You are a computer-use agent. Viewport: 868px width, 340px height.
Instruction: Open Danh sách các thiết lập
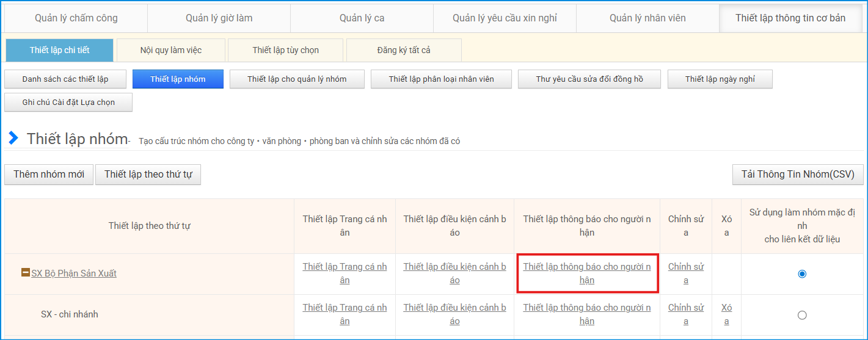pos(65,79)
